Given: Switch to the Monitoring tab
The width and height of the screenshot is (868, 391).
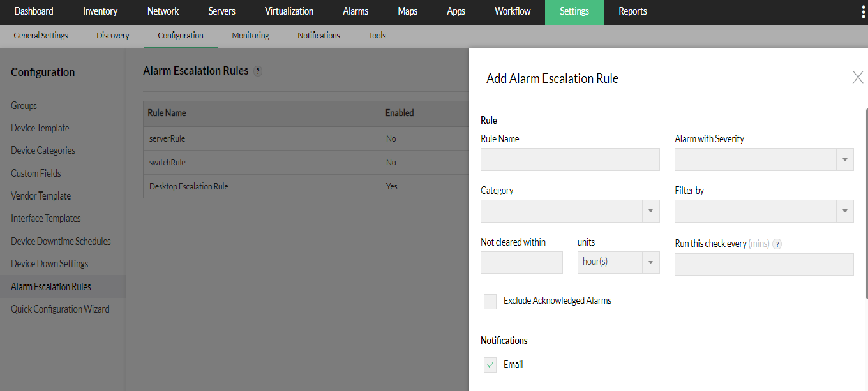Looking at the screenshot, I should 250,35.
